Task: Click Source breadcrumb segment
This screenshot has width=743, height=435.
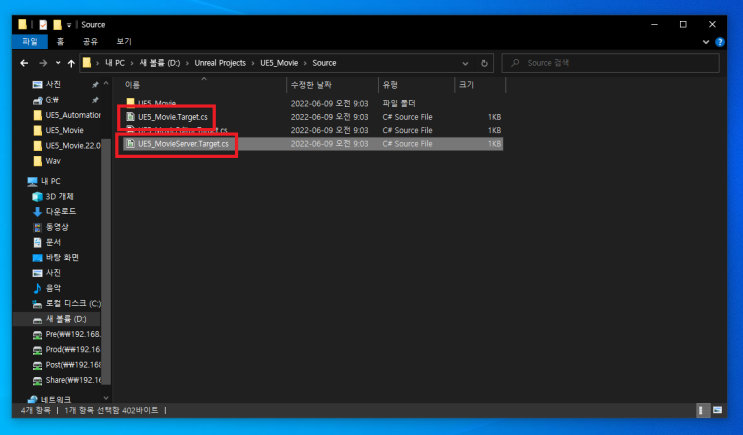Action: tap(324, 63)
